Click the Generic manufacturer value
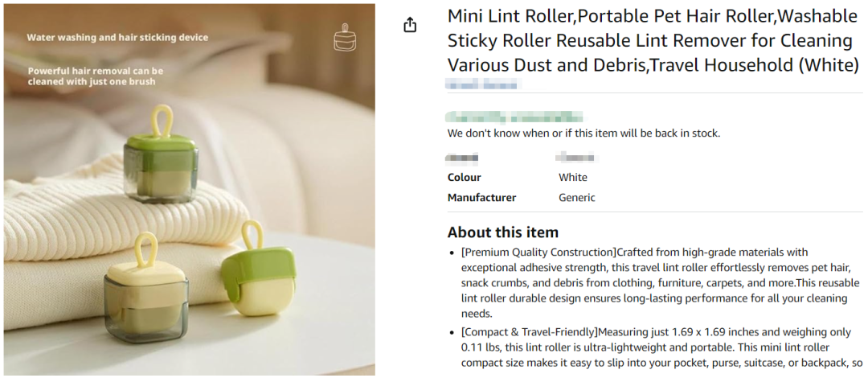 (577, 197)
